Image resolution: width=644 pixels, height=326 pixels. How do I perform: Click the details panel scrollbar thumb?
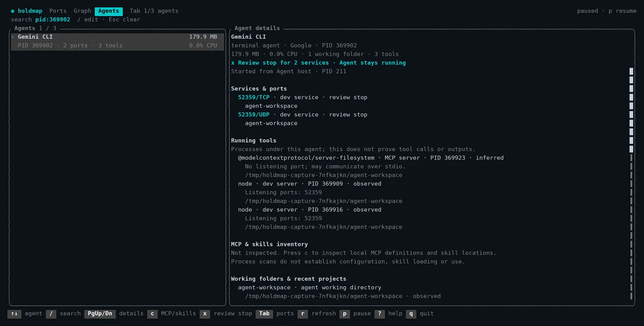click(631, 110)
